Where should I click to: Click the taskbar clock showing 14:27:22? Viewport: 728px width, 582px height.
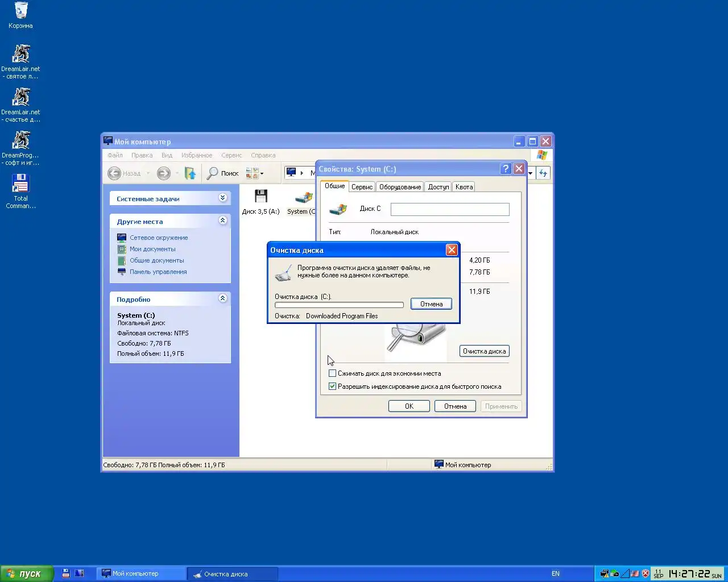coord(689,574)
